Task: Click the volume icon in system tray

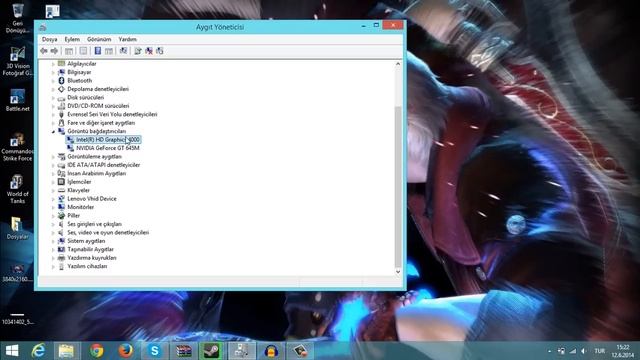Action: tap(584, 351)
